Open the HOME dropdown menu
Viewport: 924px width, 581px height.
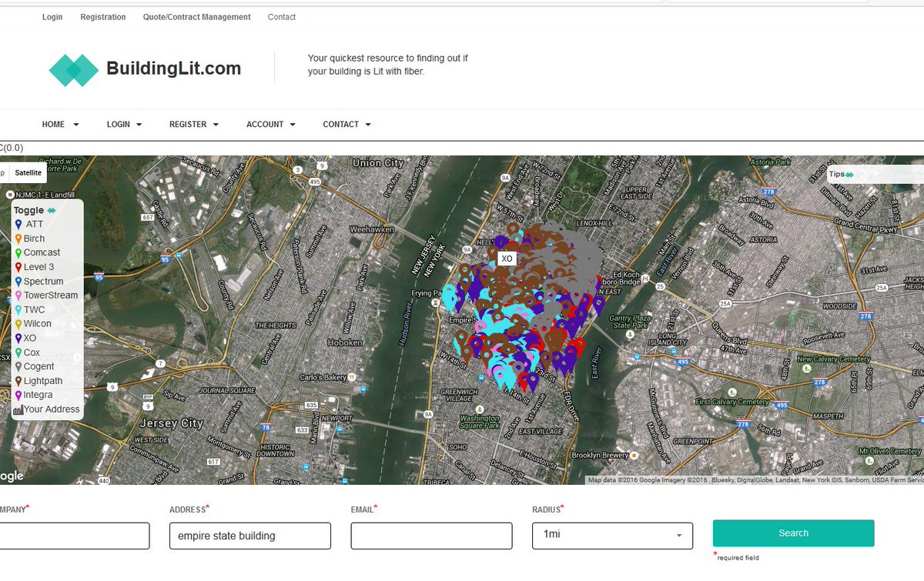coord(61,125)
